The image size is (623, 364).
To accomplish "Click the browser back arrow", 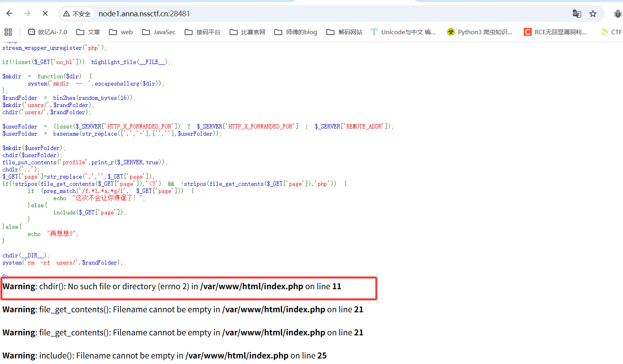I will pyautogui.click(x=10, y=14).
